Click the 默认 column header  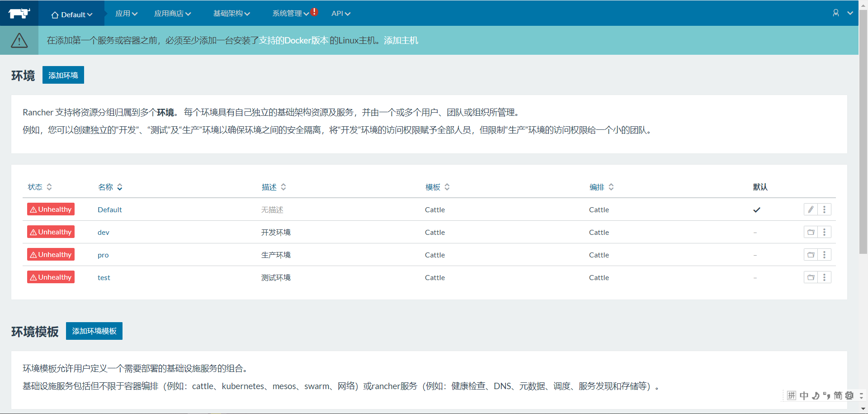click(760, 187)
